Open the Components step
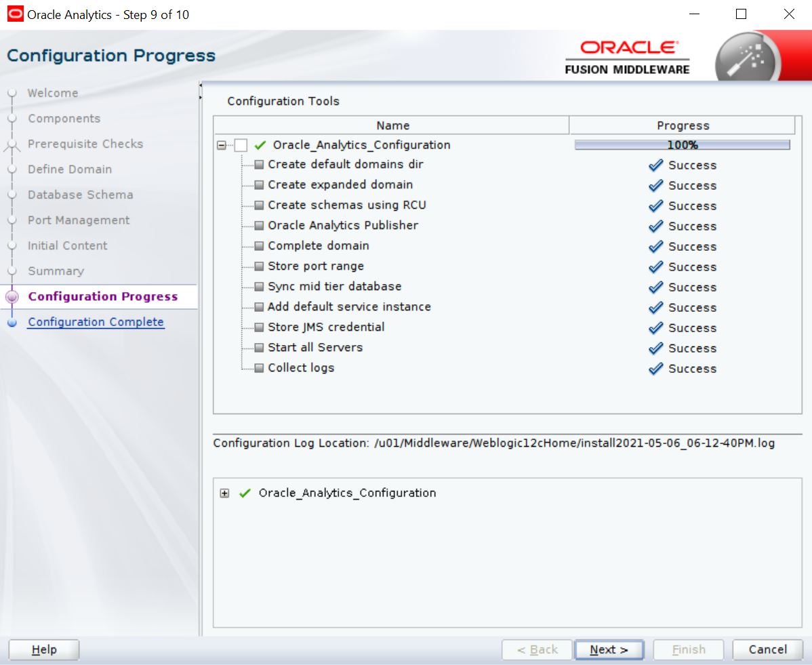The image size is (812, 665). [x=64, y=119]
